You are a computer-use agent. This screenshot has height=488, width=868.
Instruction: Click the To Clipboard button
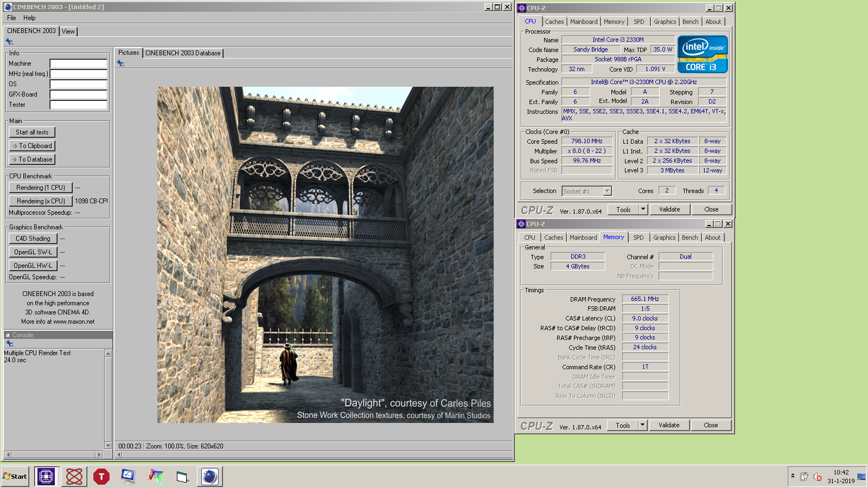(32, 146)
